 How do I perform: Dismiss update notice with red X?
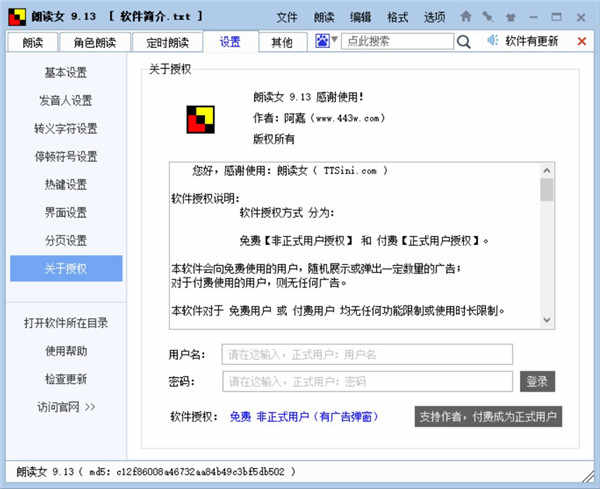point(582,41)
